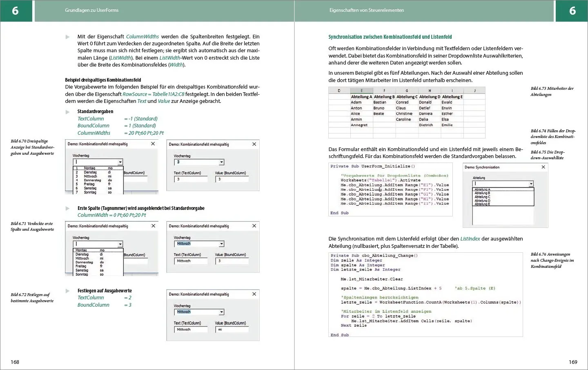Click Text (TextColumn) field showing 3
Screen dimensions: 588x370
191,179
